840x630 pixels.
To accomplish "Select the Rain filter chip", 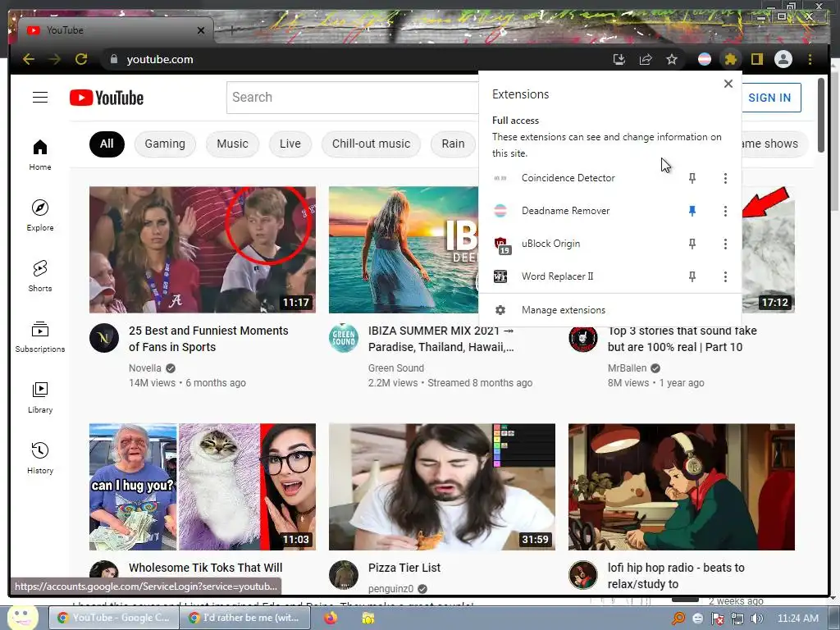I will pyautogui.click(x=453, y=144).
